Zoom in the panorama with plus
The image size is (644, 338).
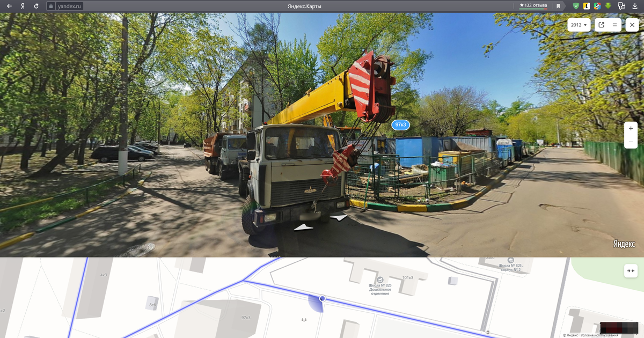631,129
